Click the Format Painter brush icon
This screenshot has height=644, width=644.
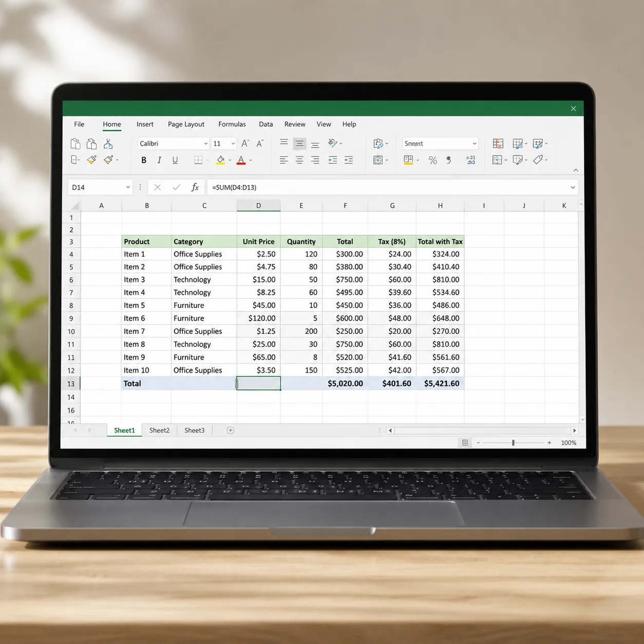[91, 160]
